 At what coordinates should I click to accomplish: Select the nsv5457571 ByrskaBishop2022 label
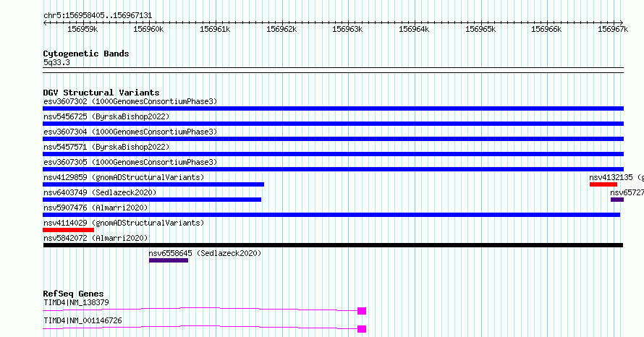[106, 147]
